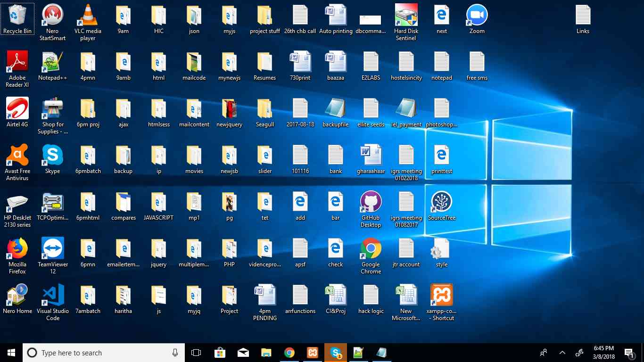Expand hidden system tray icons chevron
Image resolution: width=644 pixels, height=362 pixels.
click(x=562, y=353)
